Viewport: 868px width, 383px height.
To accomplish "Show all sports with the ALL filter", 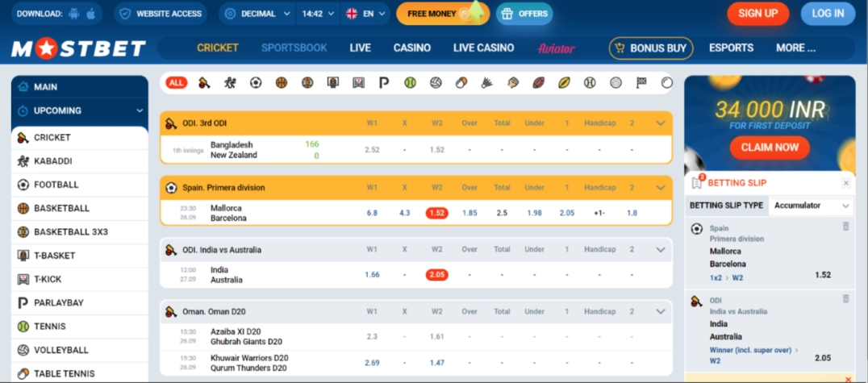I will 176,83.
